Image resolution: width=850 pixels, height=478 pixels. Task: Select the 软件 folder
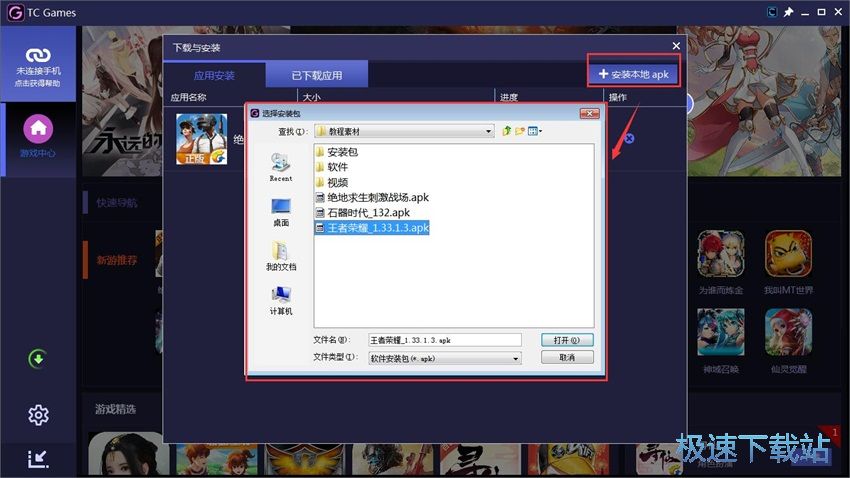tap(331, 167)
